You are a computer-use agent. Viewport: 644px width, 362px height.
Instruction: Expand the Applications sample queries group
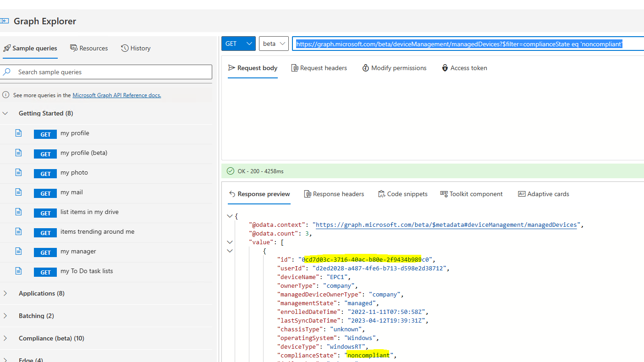[x=5, y=293]
